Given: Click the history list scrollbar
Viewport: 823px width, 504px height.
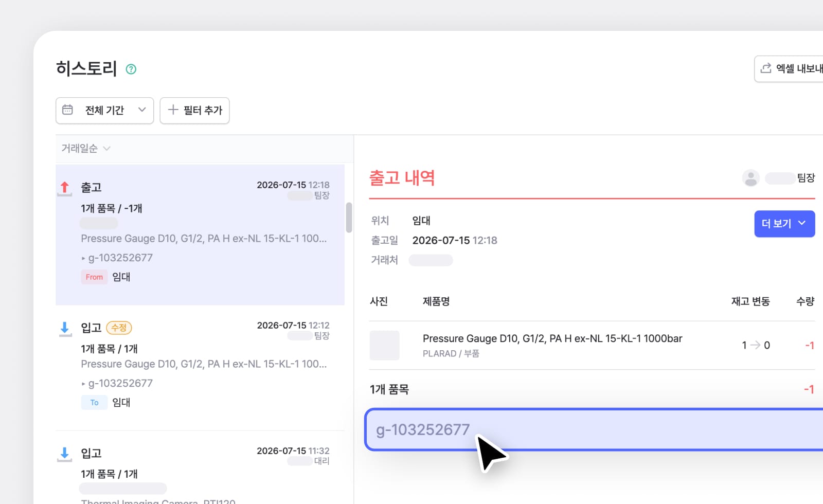Looking at the screenshot, I should point(349,217).
